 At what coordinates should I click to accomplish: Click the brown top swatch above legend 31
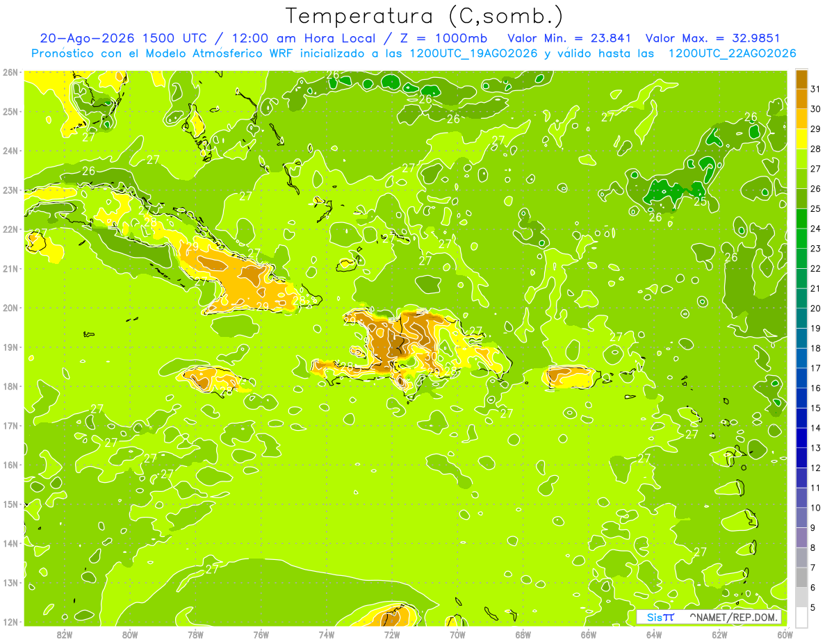[801, 80]
